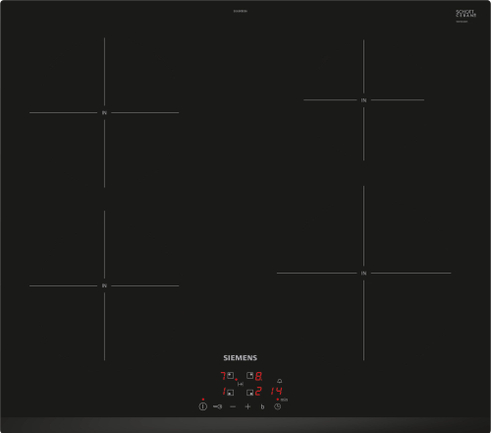Viewport: 491px width, 433px height.
Task: Tap the red 8 power level display
Action: pos(258,376)
